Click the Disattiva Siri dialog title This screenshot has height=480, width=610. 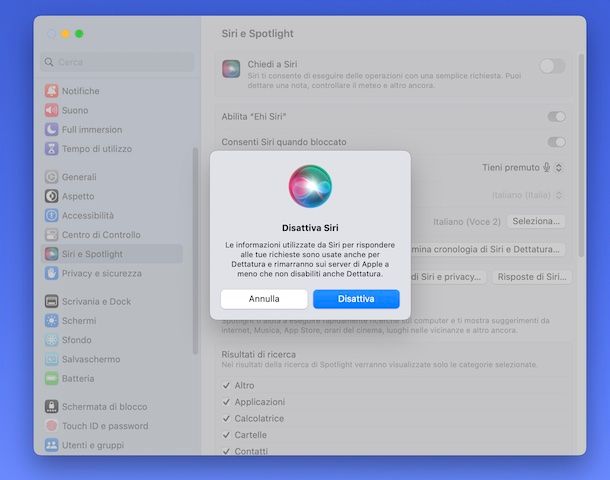pos(310,228)
